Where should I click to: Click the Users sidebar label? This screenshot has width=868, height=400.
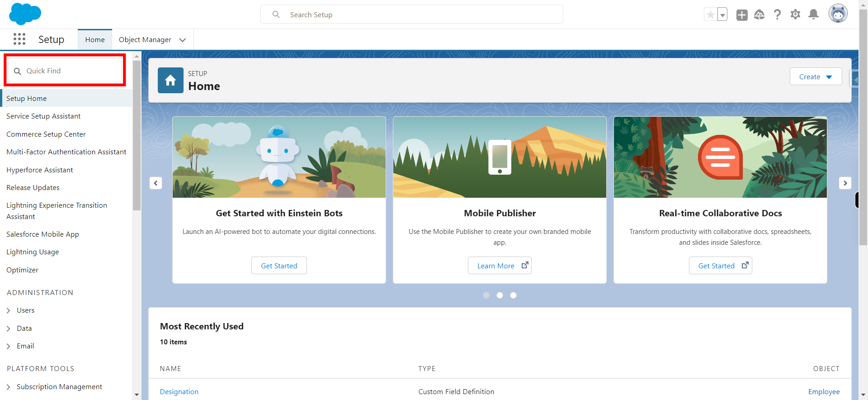pos(25,310)
